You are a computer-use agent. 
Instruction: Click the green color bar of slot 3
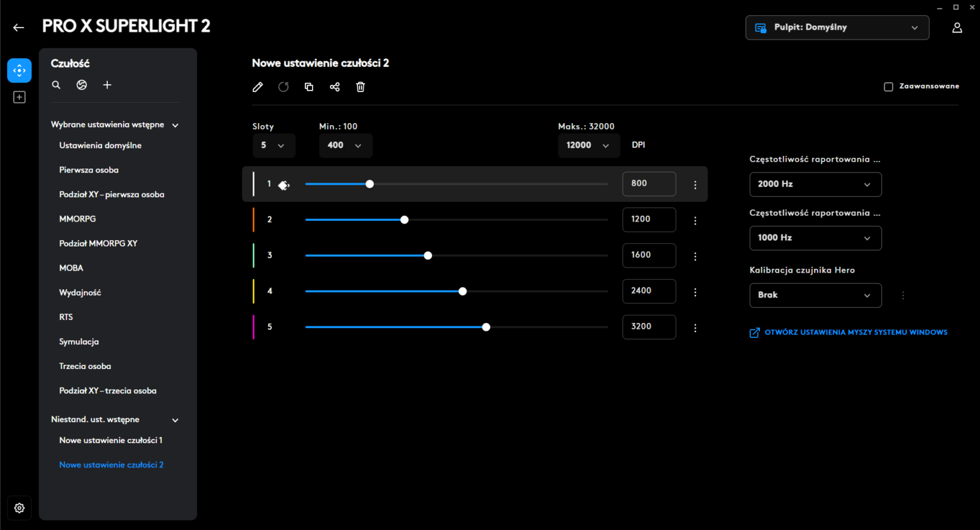(253, 255)
